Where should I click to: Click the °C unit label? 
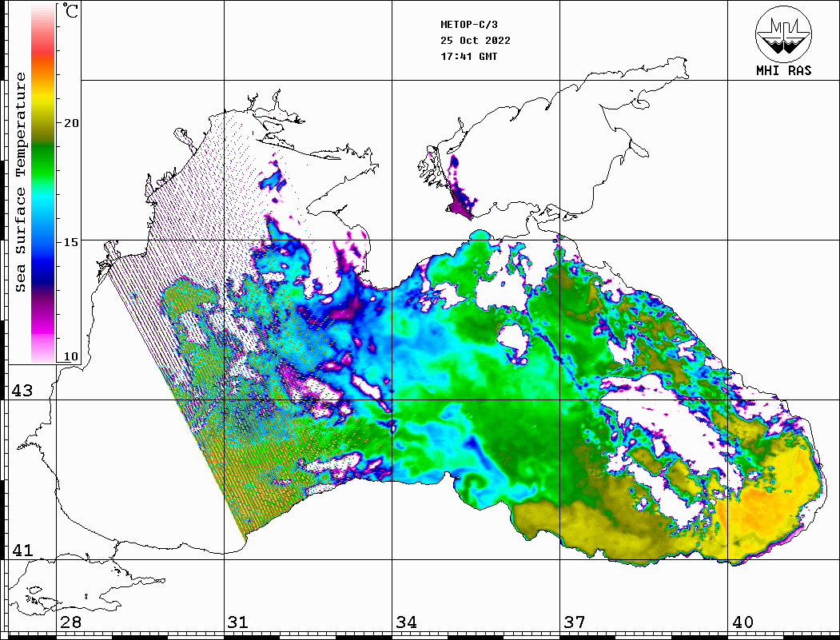70,10
